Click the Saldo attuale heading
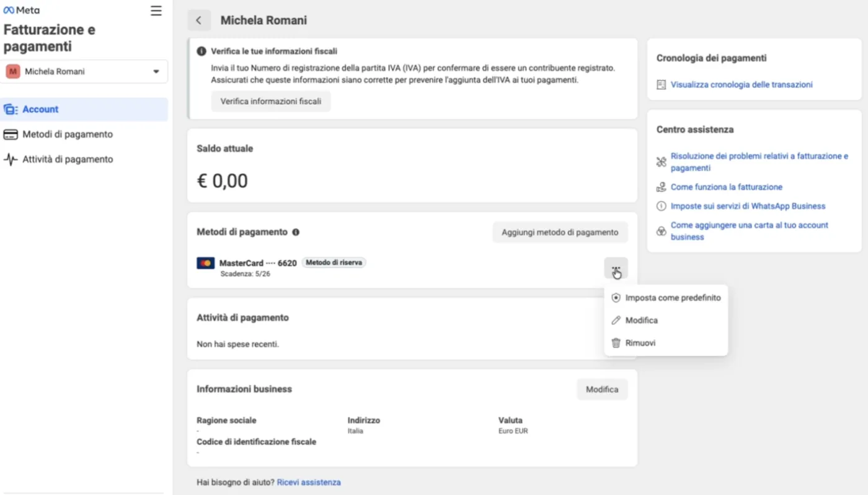 (x=225, y=148)
